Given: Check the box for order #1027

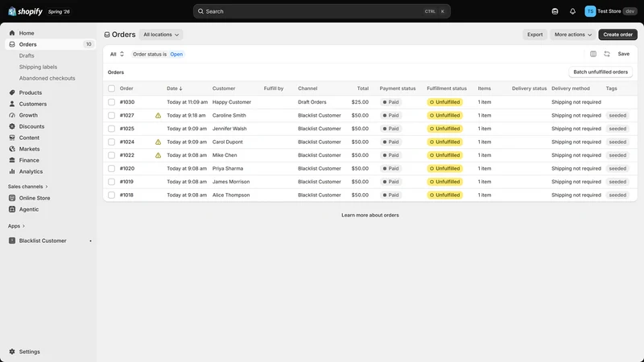Looking at the screenshot, I should coord(111,115).
